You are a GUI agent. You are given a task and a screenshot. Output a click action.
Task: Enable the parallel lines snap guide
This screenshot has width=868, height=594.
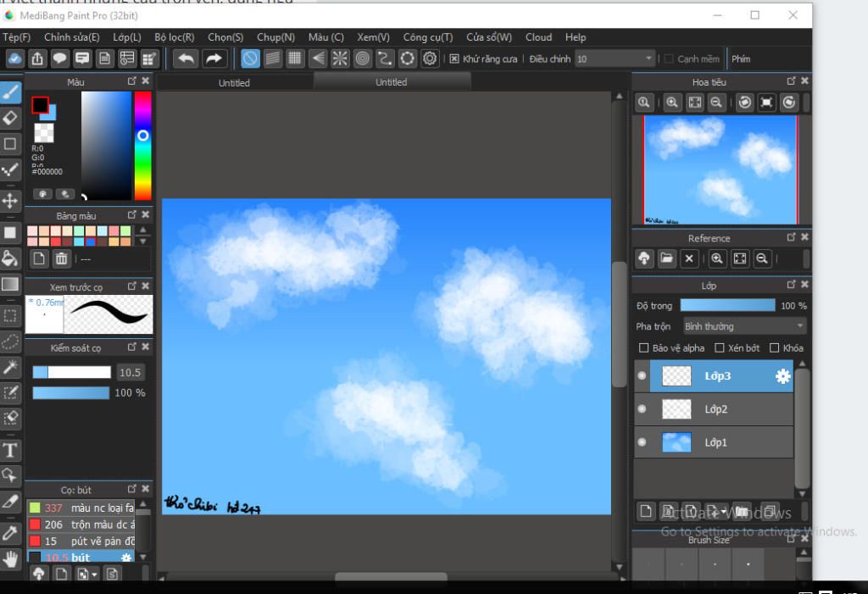(273, 58)
